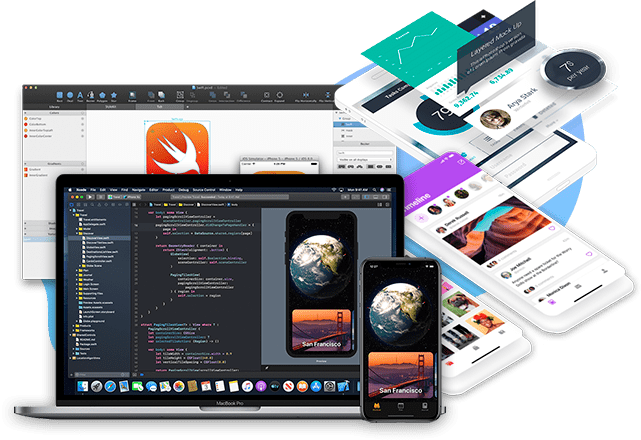Select the Frame tool in PaintCode toolbar
The width and height of the screenshot is (641, 440).
click(x=132, y=95)
